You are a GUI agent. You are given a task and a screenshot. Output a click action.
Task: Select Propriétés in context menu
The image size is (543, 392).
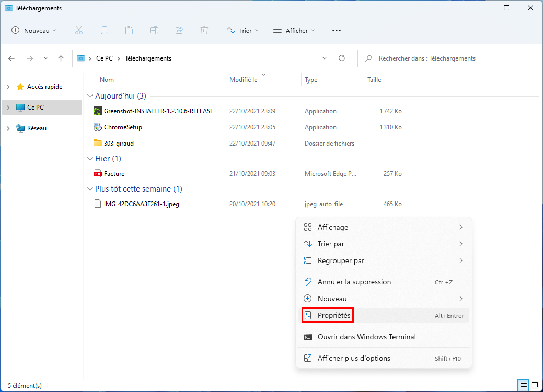tap(384, 315)
